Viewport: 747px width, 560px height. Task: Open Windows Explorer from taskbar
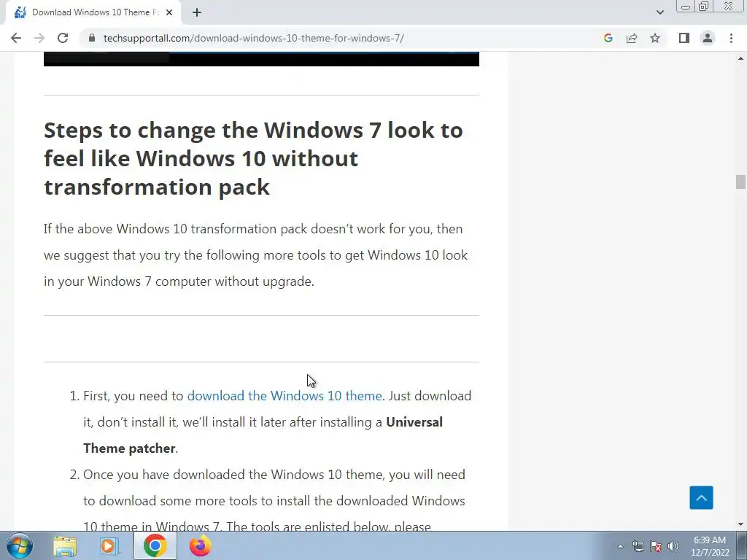coord(65,546)
